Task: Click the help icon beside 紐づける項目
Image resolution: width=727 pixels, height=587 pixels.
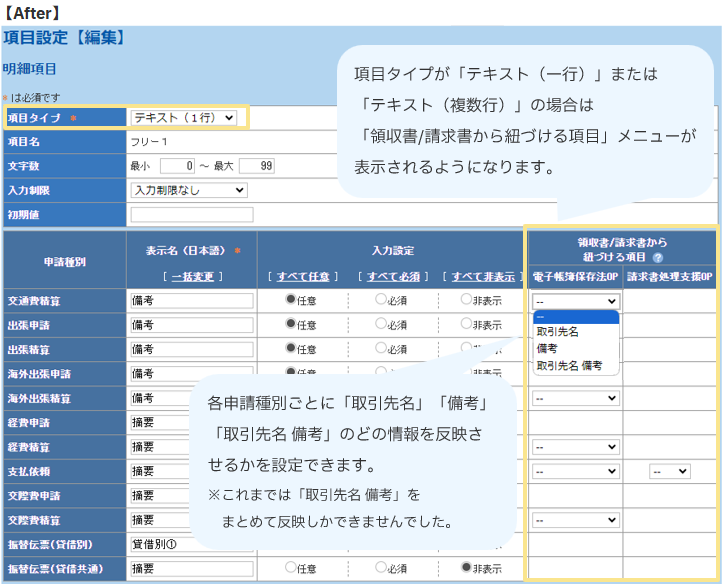Action: 657,258
